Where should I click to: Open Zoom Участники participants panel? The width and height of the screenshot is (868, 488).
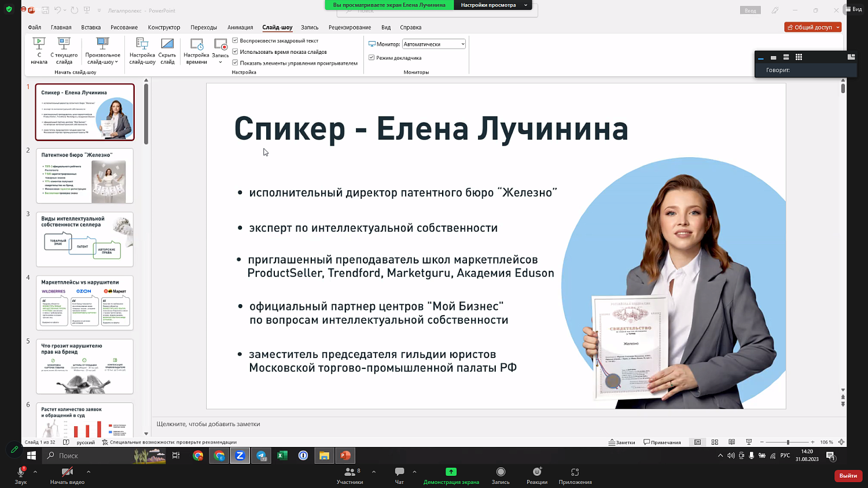pyautogui.click(x=350, y=476)
